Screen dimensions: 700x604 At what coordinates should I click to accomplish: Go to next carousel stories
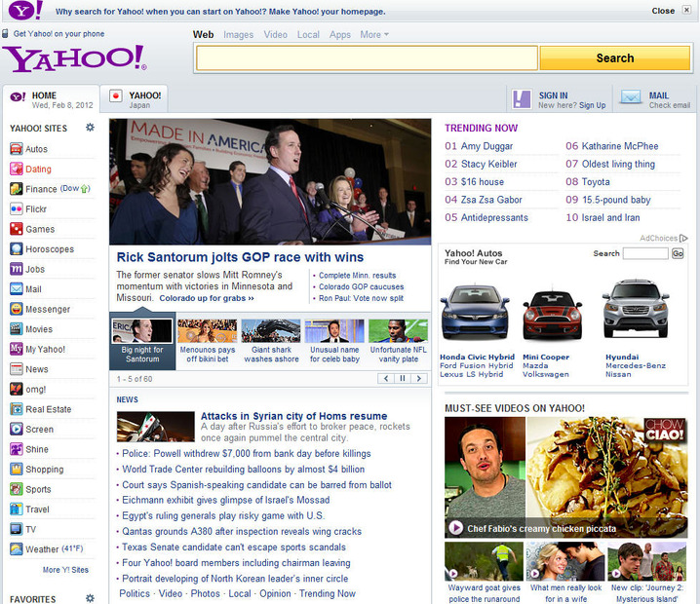click(419, 378)
